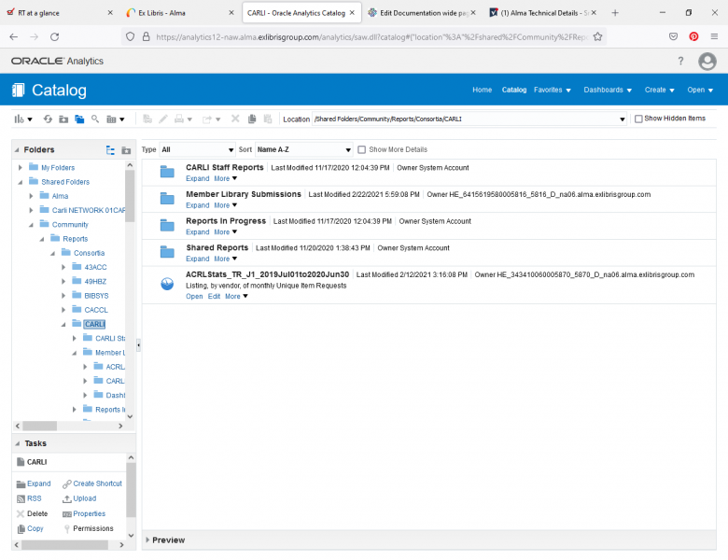This screenshot has width=728, height=560.
Task: Collapse the Community tree node
Action: point(31,225)
